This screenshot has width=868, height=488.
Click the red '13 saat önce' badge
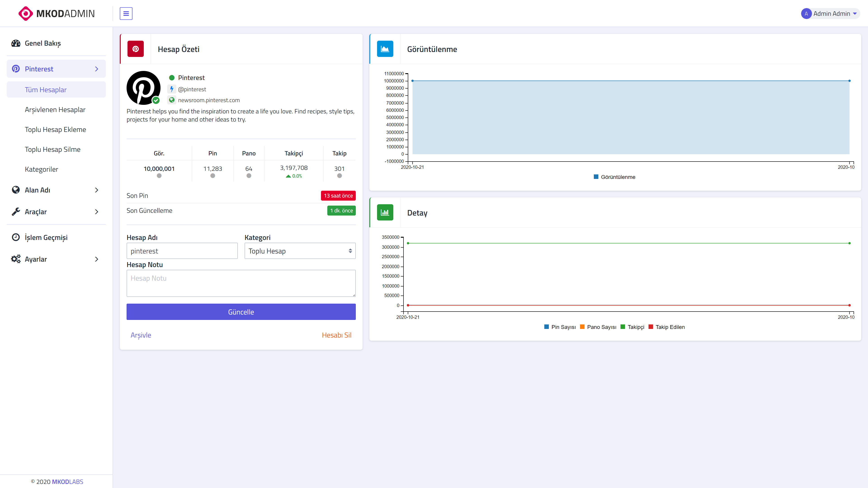click(x=338, y=196)
